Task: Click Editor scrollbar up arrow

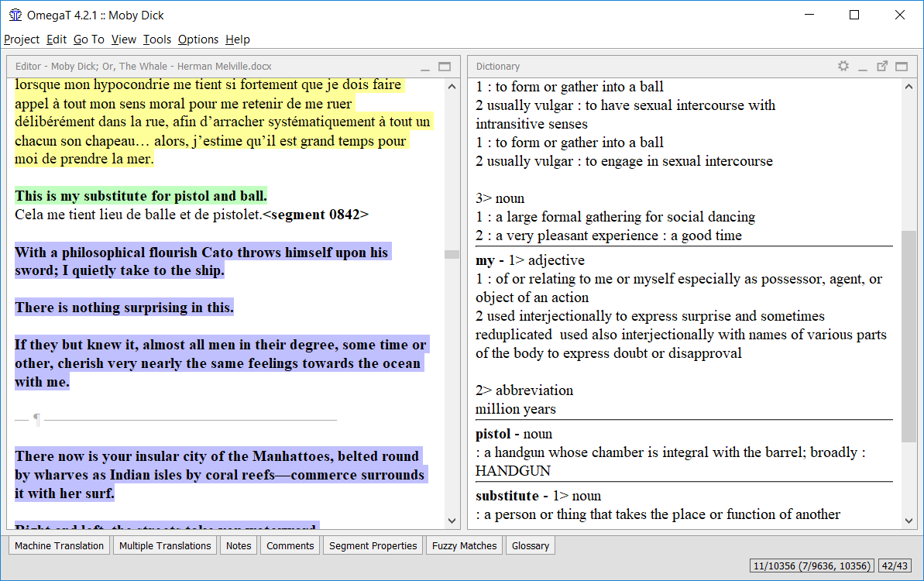Action: pos(452,87)
